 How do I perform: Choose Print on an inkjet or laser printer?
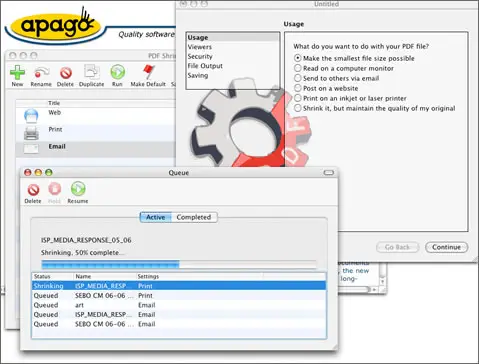(x=297, y=98)
